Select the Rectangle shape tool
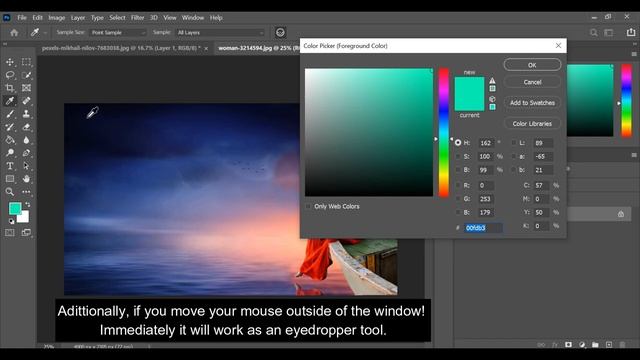The height and width of the screenshot is (360, 640). pos(10,179)
